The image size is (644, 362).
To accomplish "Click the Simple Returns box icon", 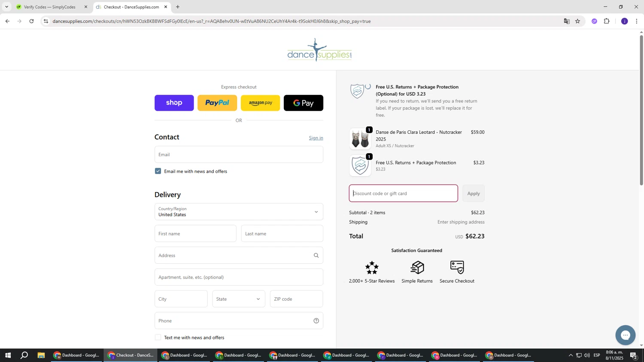I will point(417,267).
